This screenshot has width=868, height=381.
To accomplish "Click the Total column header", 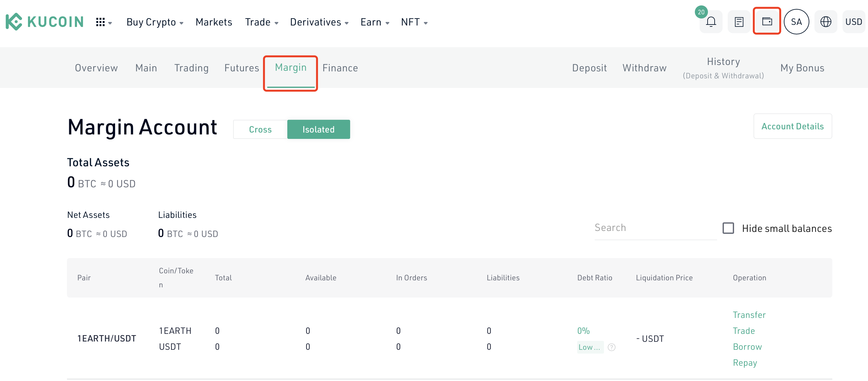I will tap(223, 278).
